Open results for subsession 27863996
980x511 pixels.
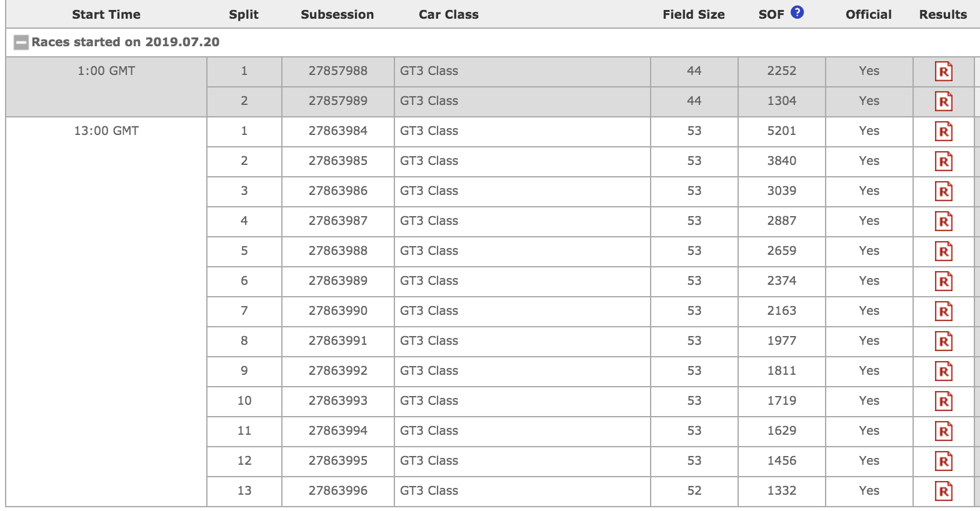coord(944,492)
